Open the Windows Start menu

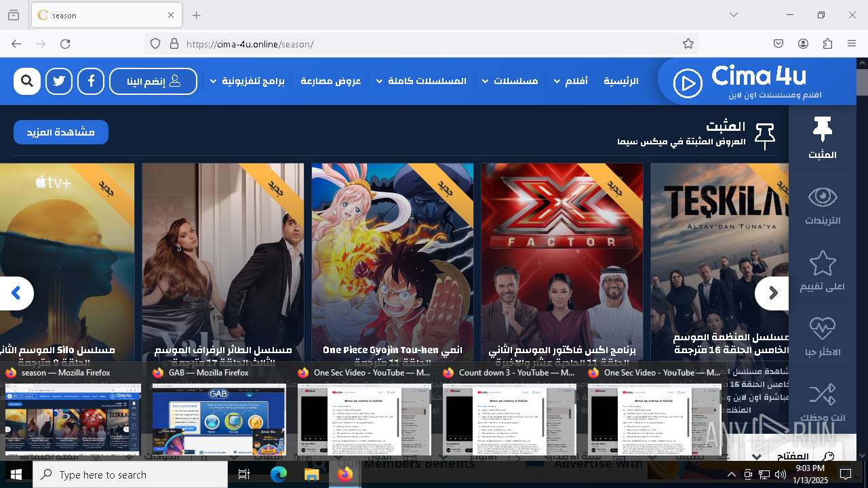coord(16,474)
